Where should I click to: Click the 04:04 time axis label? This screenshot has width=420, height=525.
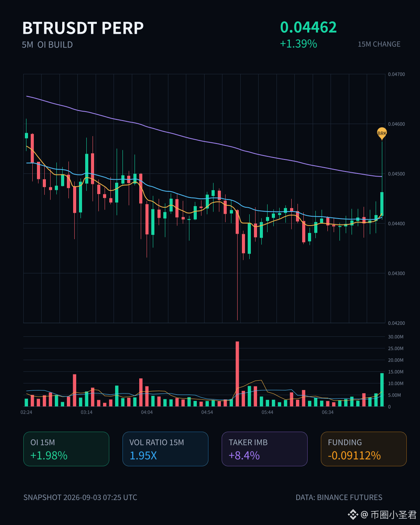click(x=147, y=412)
